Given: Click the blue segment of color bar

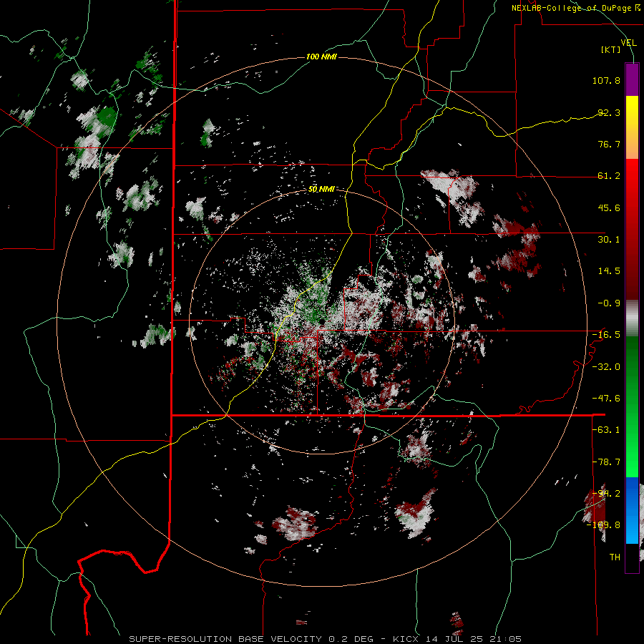Looking at the screenshot, I should click(x=632, y=510).
